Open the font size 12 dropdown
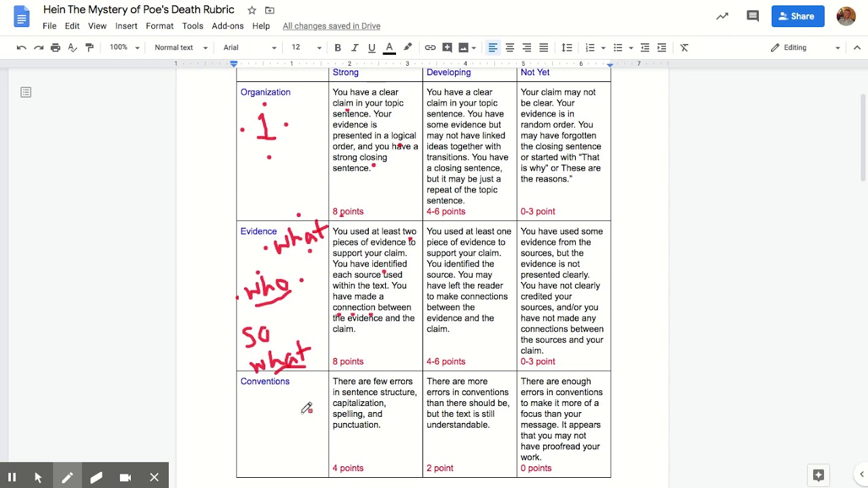 coord(307,47)
